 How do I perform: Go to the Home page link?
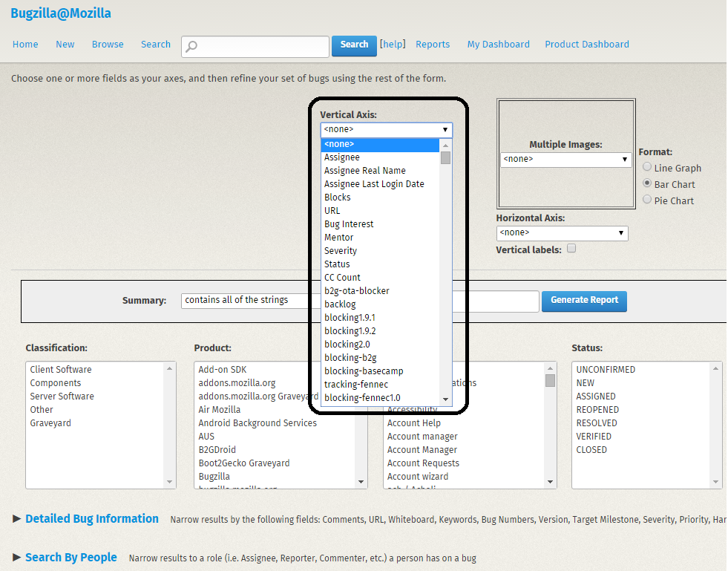[25, 44]
